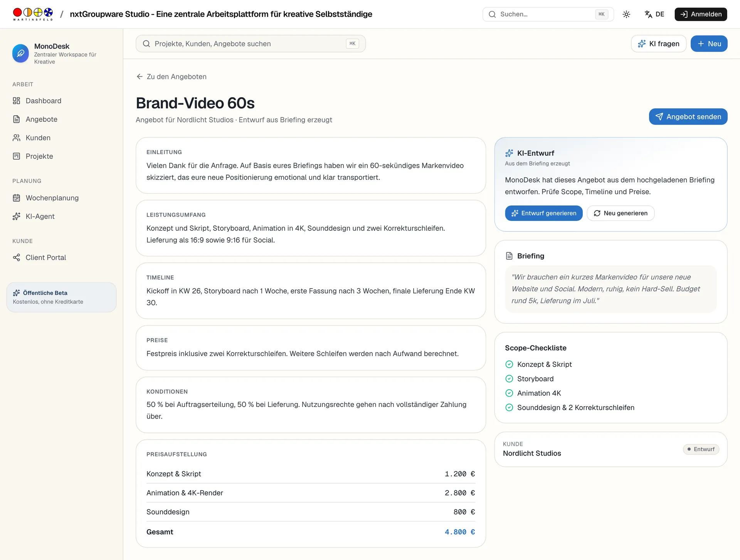This screenshot has height=560, width=740.
Task: Click the Brand-Video 60s title
Action: click(195, 103)
